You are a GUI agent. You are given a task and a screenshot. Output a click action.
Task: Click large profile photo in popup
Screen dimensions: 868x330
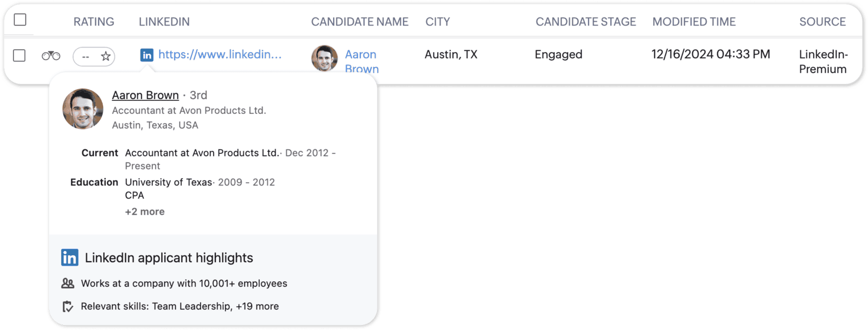coord(83,109)
